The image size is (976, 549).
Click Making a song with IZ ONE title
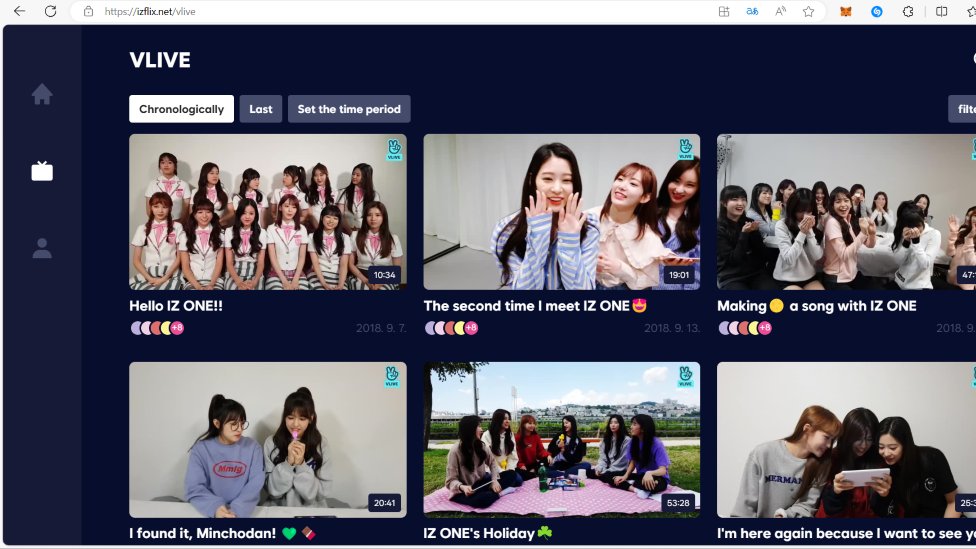[x=817, y=306]
